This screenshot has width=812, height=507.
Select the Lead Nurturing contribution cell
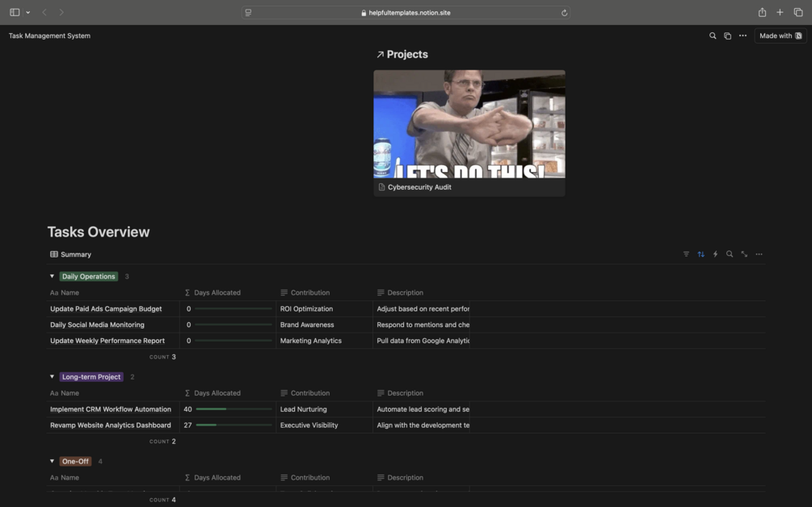click(324, 409)
